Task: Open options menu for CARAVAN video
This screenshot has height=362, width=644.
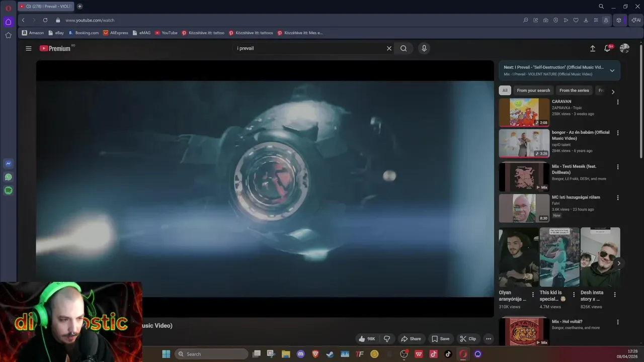Action: pyautogui.click(x=618, y=102)
